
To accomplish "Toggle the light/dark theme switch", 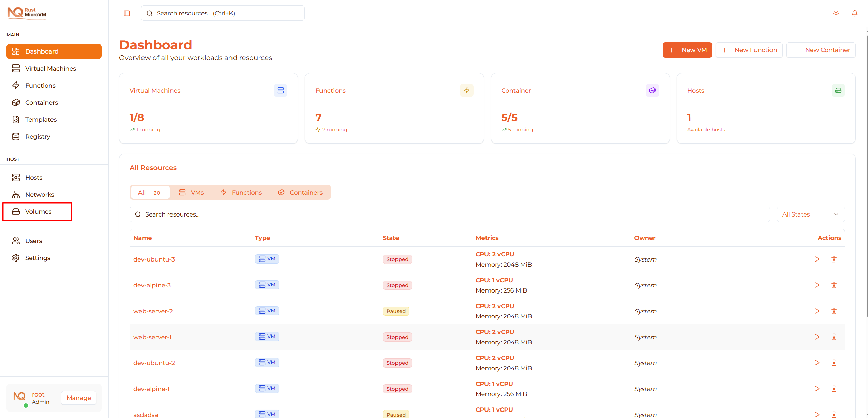I will 836,13.
